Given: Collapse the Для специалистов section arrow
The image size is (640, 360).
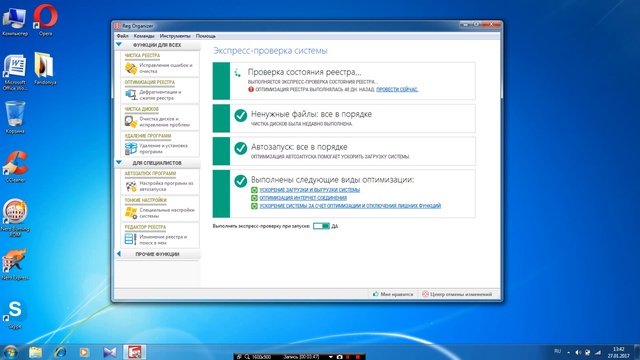Looking at the screenshot, I should coord(119,162).
